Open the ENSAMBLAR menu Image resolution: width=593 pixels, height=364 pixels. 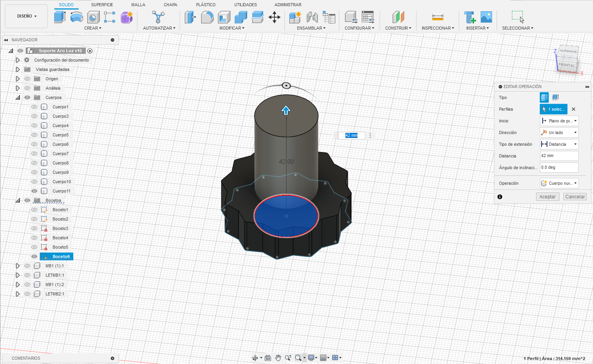click(x=311, y=28)
